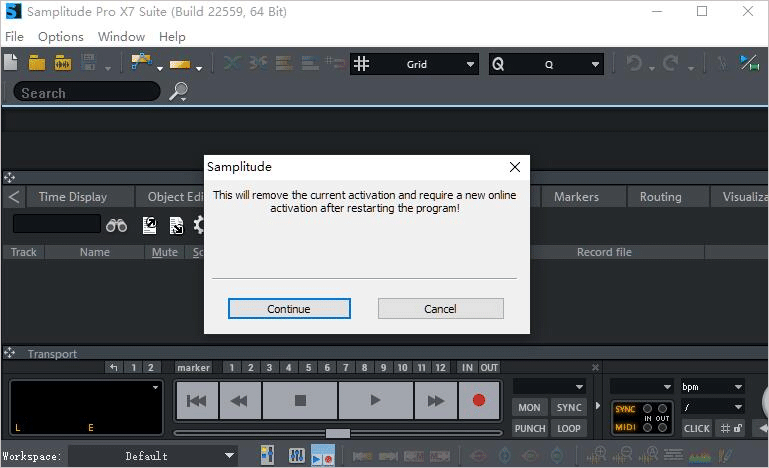
Task: Open the time display dropdown arrow in transport
Action: tap(155, 387)
